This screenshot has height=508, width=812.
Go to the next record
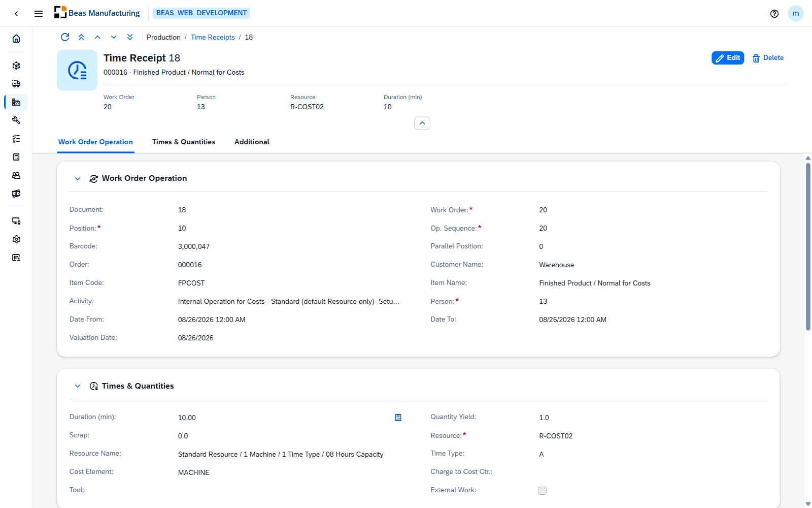tap(114, 37)
